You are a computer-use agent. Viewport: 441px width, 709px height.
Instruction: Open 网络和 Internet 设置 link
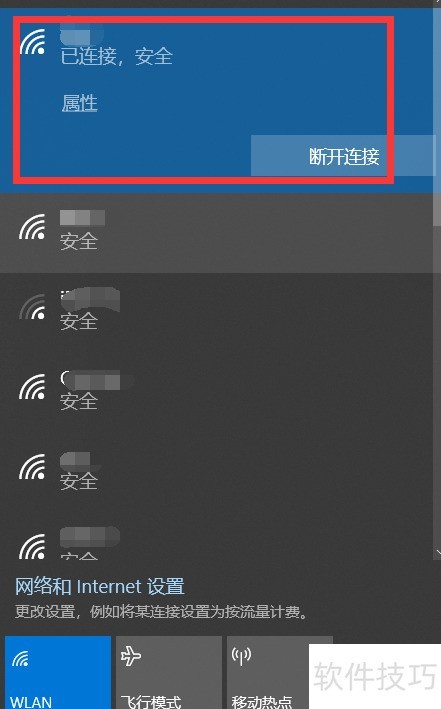[100, 586]
